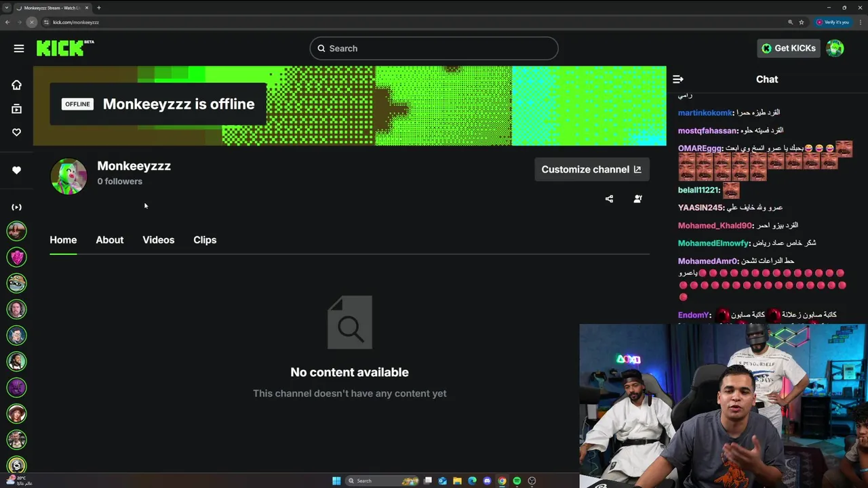Click the user follow icon beside share
The width and height of the screenshot is (868, 488).
point(637,199)
